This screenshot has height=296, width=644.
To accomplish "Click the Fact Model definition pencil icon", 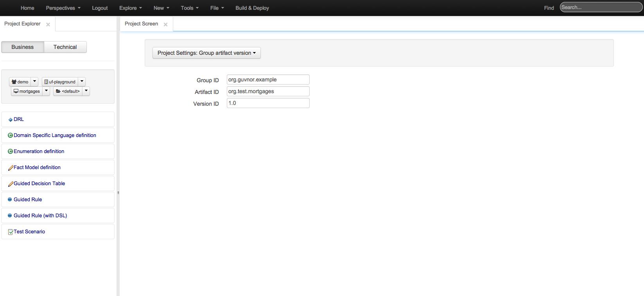I will (11, 168).
